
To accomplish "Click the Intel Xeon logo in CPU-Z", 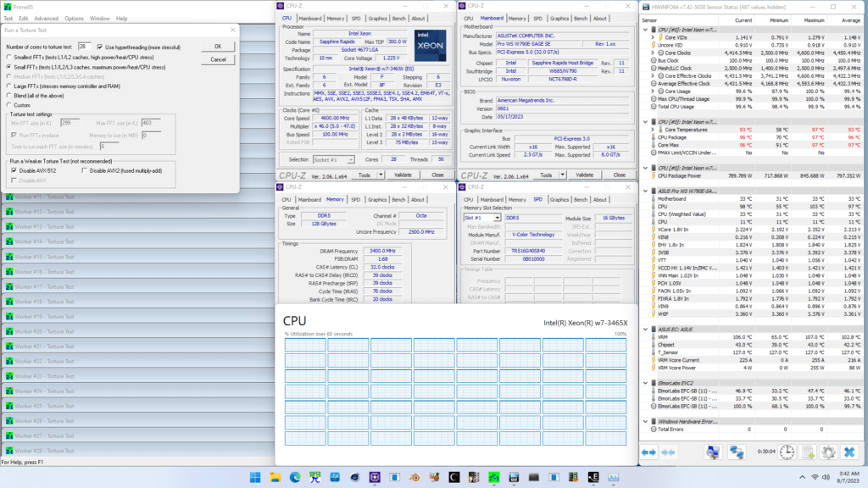I will [430, 46].
